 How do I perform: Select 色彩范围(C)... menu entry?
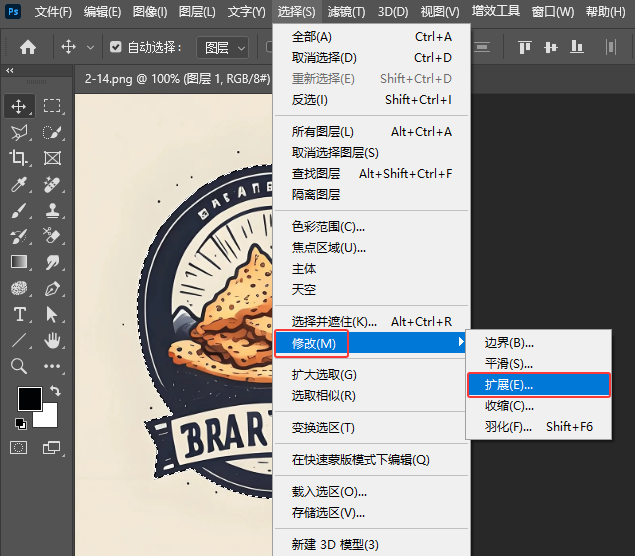tap(372, 227)
